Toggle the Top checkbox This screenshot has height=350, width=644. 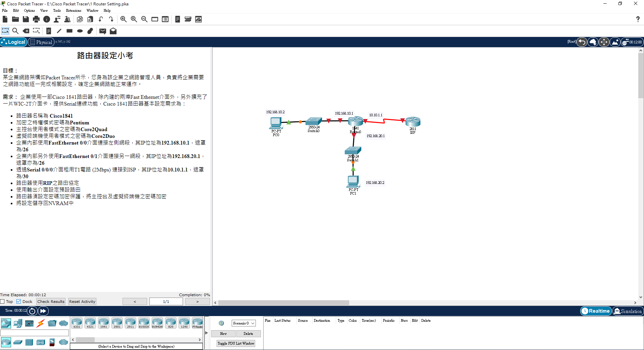2,302
